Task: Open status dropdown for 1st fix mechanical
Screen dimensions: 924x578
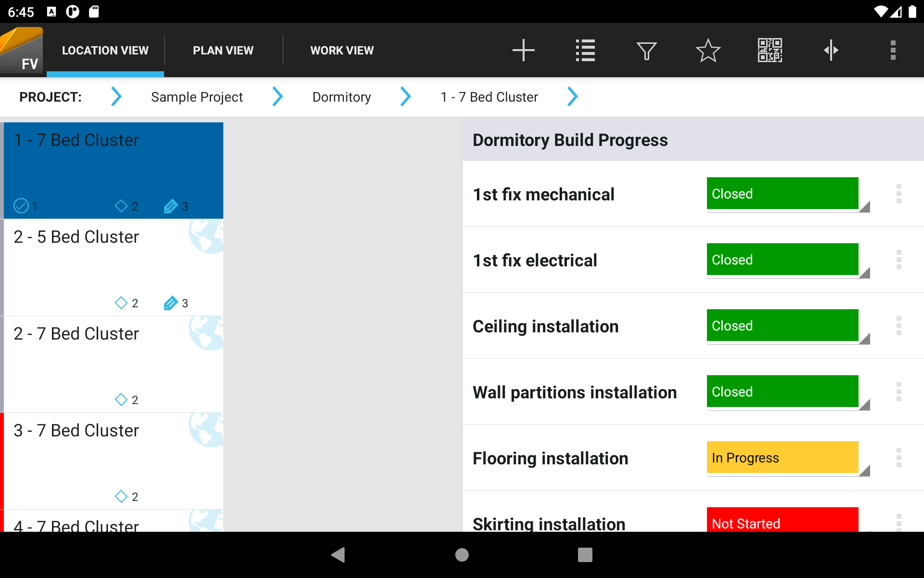Action: point(788,195)
